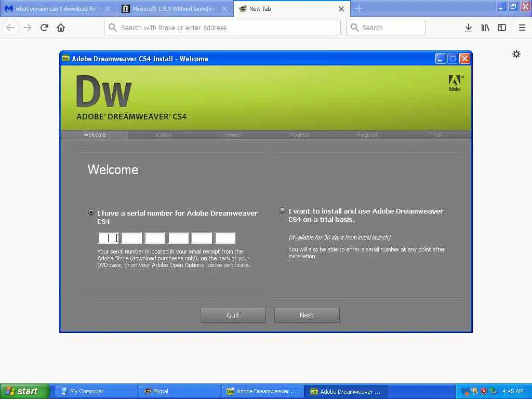The image size is (532, 399).
Task: Go forward in the browser
Action: 28,28
